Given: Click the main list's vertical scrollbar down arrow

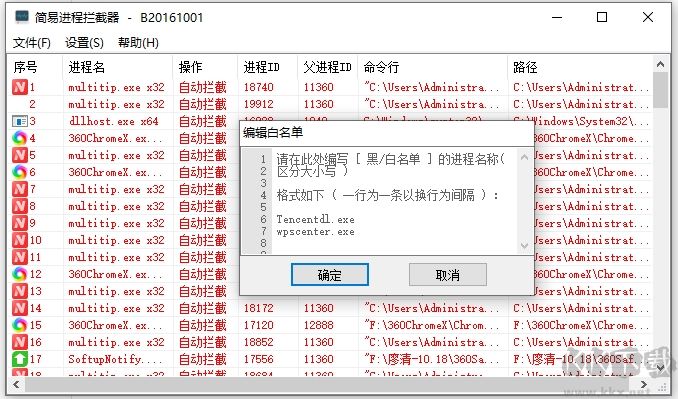Looking at the screenshot, I should (660, 368).
